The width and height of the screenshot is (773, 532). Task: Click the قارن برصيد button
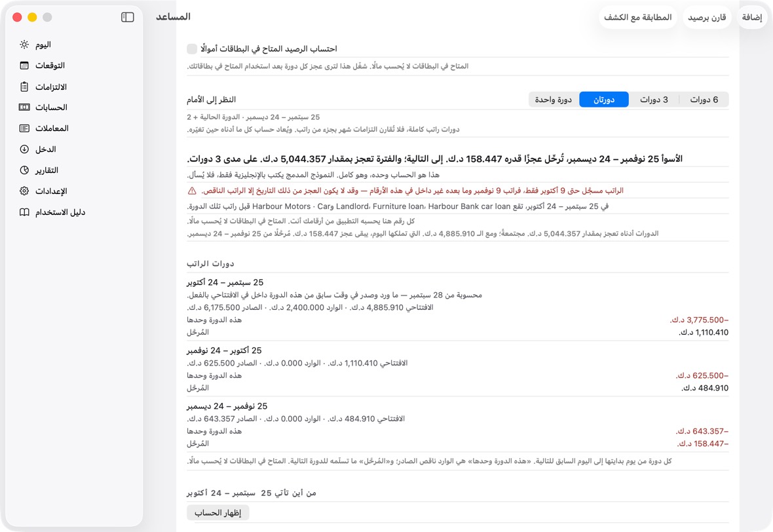click(x=707, y=17)
